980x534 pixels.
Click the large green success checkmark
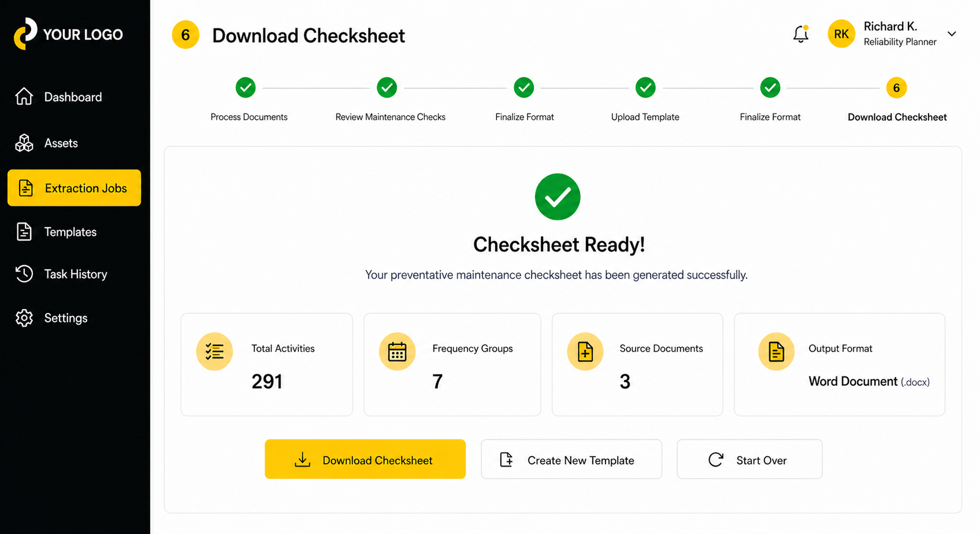point(558,197)
